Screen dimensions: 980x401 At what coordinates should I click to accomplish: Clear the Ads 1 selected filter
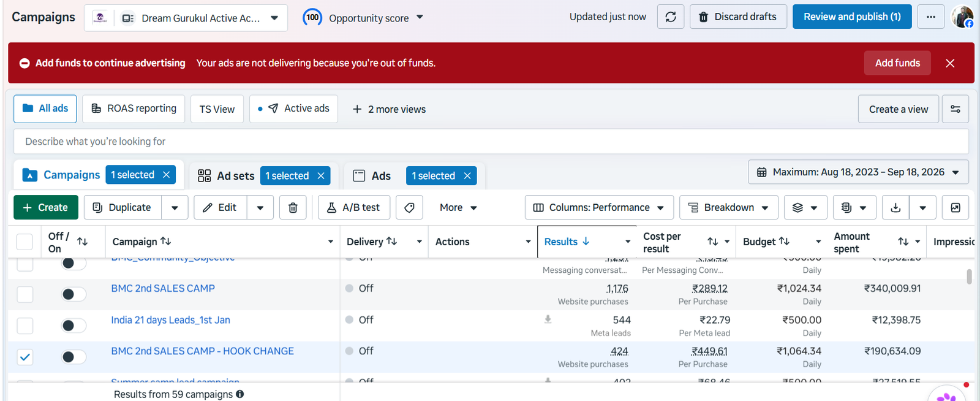click(x=467, y=176)
